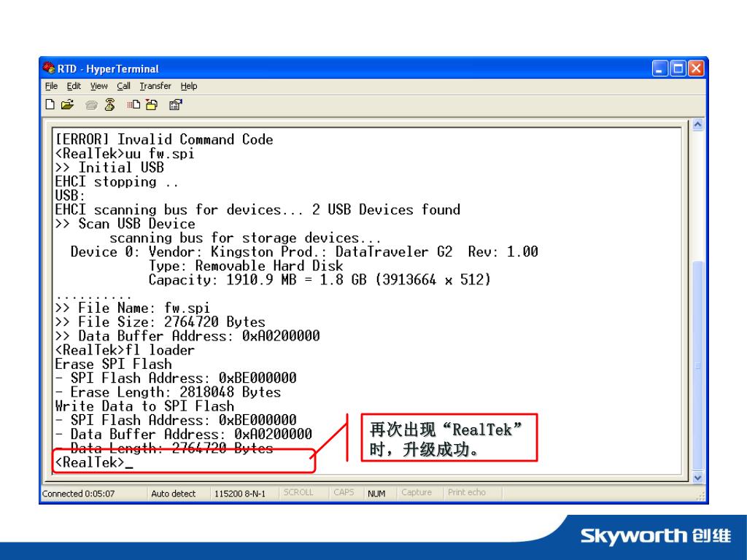
Task: Click the "EHCI stopping .." line
Action: tap(117, 182)
